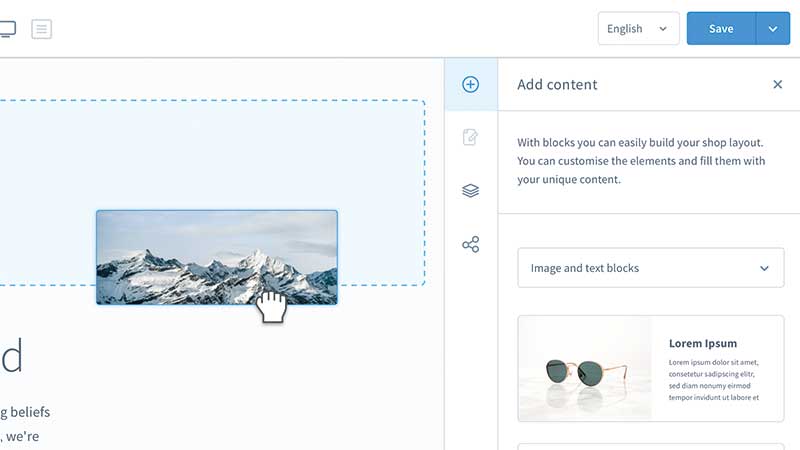
Task: Open the edit page settings icon
Action: [x=470, y=138]
